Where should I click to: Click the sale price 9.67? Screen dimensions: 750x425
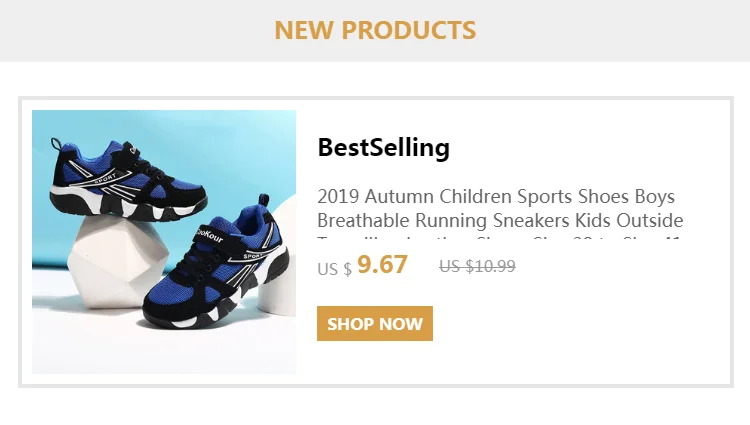click(382, 264)
